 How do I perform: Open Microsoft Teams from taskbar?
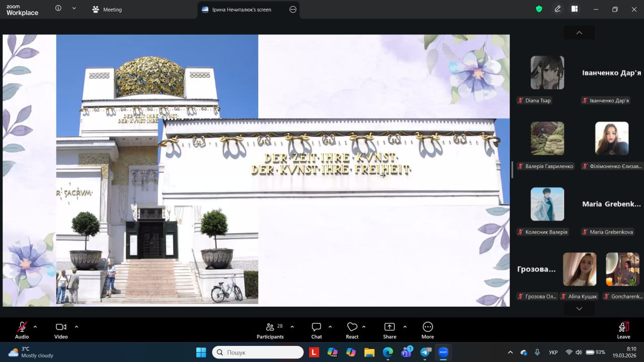click(407, 352)
